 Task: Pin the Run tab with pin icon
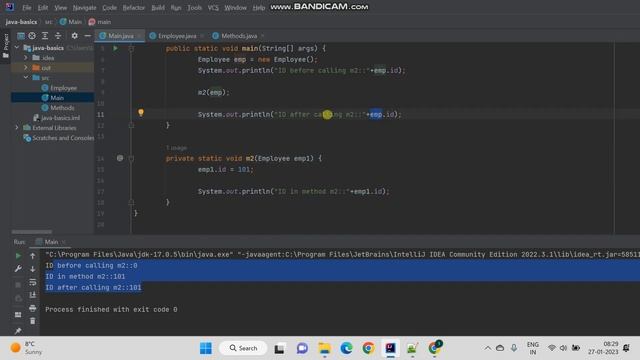tap(18, 331)
